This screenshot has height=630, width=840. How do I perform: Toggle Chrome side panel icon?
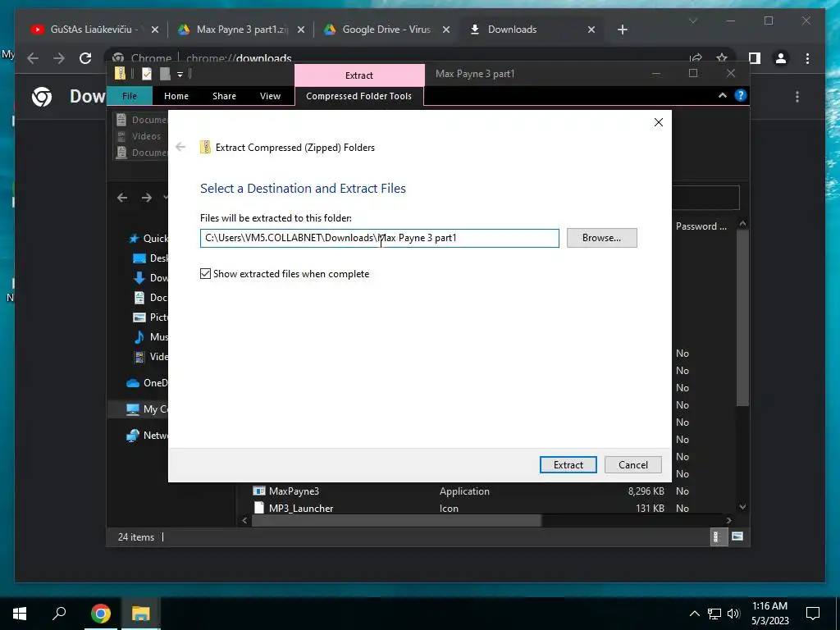[x=755, y=58]
